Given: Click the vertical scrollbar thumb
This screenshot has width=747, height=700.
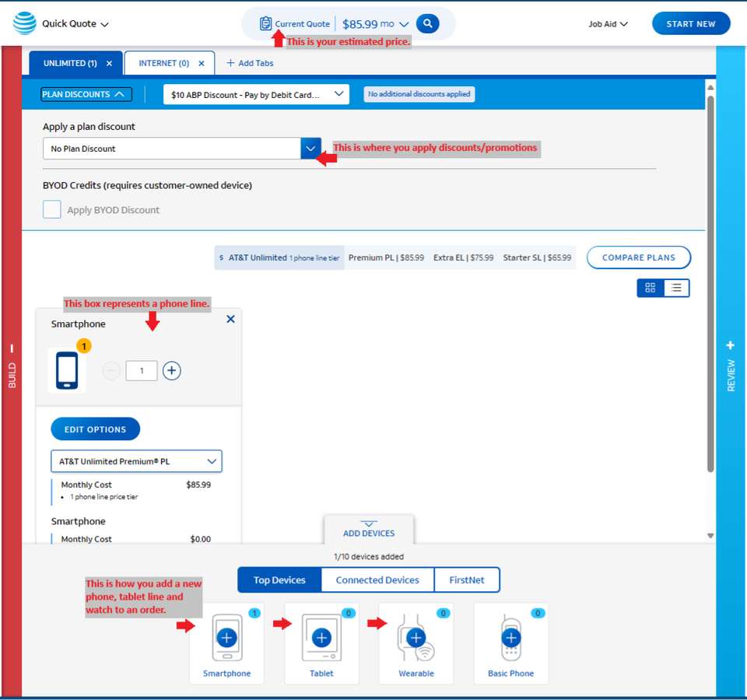Looking at the screenshot, I should tap(710, 284).
